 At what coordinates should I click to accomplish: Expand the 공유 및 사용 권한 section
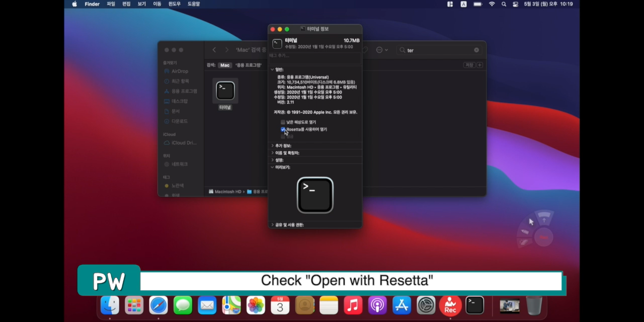coord(272,224)
